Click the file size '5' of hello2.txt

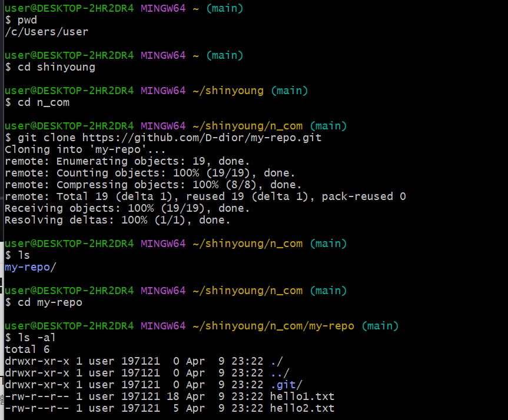pos(176,408)
